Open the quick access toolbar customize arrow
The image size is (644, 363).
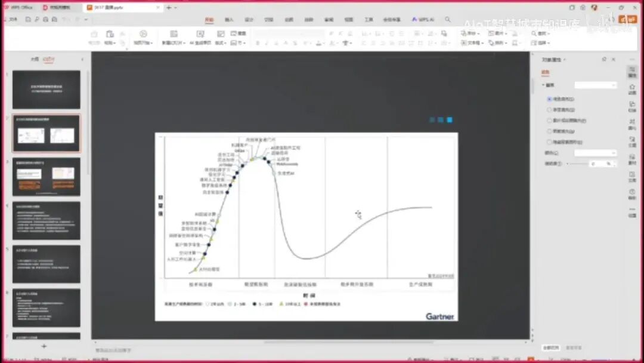point(86,19)
